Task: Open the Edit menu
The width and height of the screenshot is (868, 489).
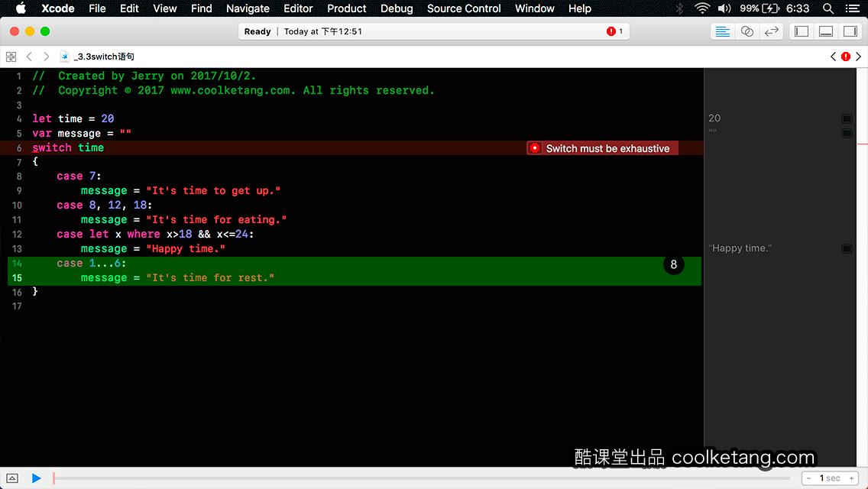Action: click(129, 8)
